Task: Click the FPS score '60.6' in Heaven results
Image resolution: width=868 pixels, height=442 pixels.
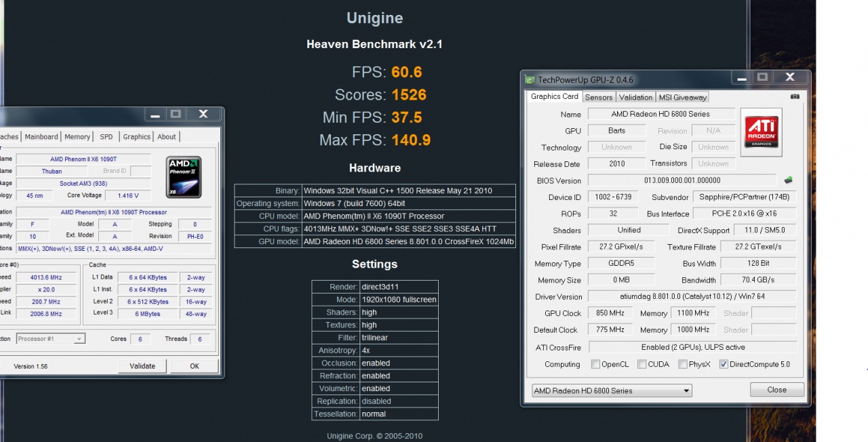Action: [407, 72]
